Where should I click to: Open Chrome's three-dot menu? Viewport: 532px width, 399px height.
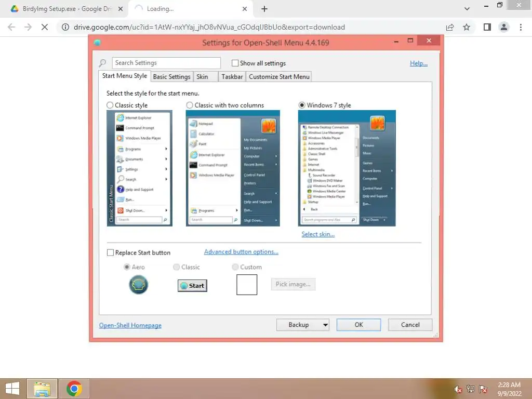pyautogui.click(x=521, y=27)
